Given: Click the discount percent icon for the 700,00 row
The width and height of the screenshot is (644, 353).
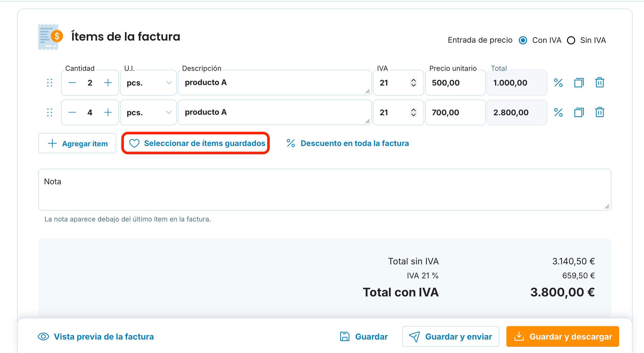Looking at the screenshot, I should coord(558,112).
